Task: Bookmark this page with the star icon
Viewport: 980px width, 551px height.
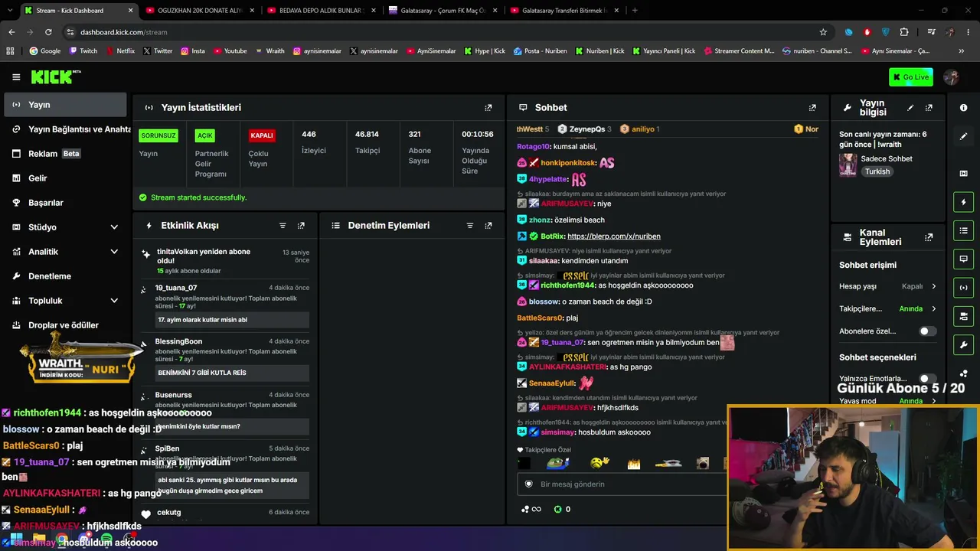Action: [823, 32]
